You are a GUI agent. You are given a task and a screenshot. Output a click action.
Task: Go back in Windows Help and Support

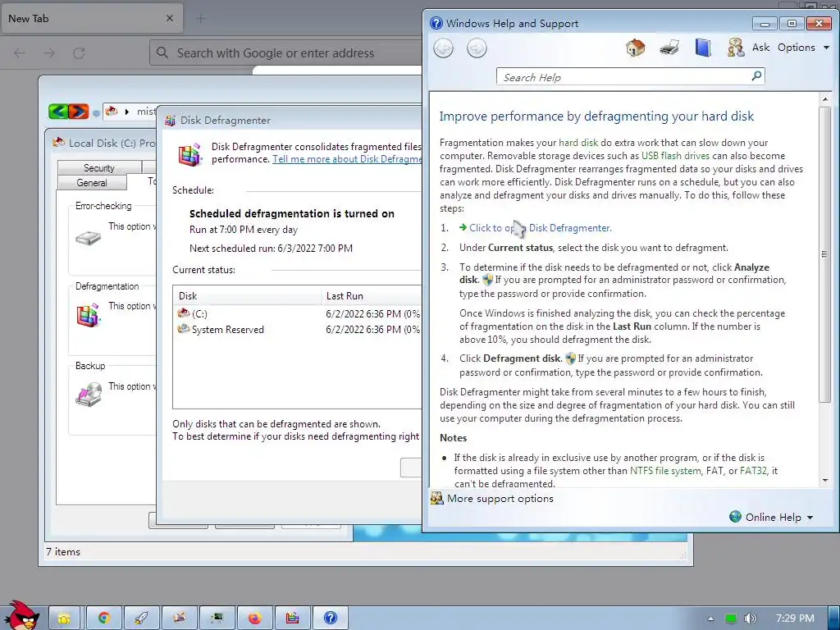(x=443, y=48)
